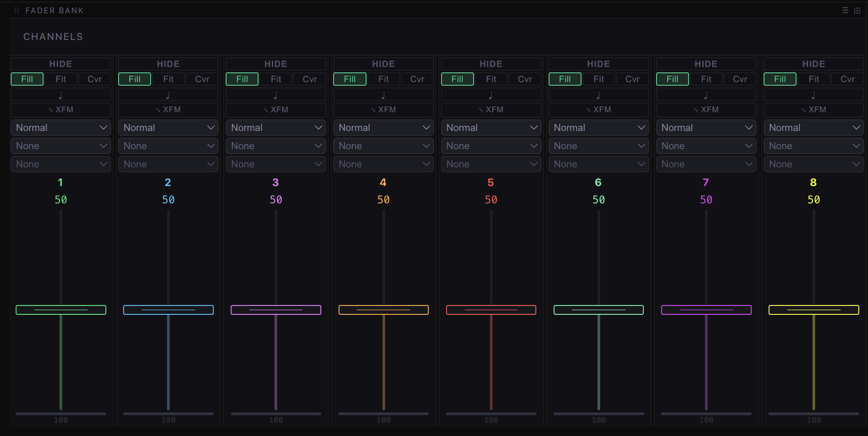Viewport: 868px width, 436px height.
Task: Open the lower None dropdown in channel 7
Action: coord(706,164)
